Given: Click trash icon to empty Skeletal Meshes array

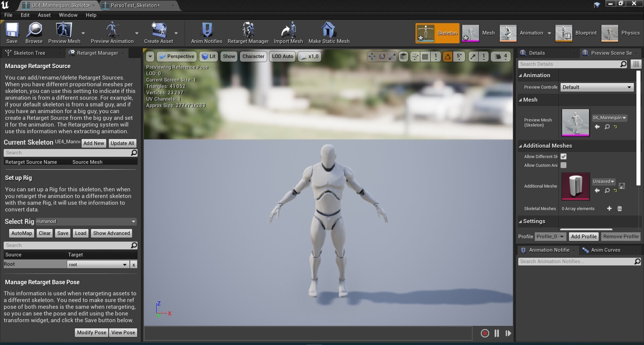Looking at the screenshot, I should coord(620,208).
